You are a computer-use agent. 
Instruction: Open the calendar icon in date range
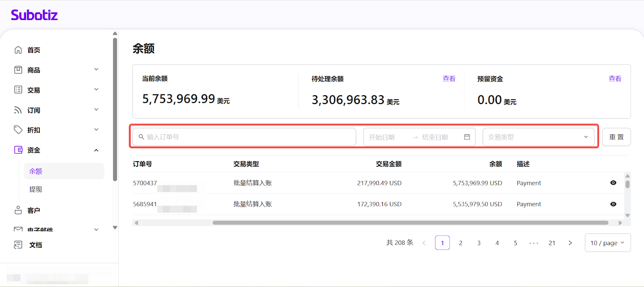click(467, 137)
